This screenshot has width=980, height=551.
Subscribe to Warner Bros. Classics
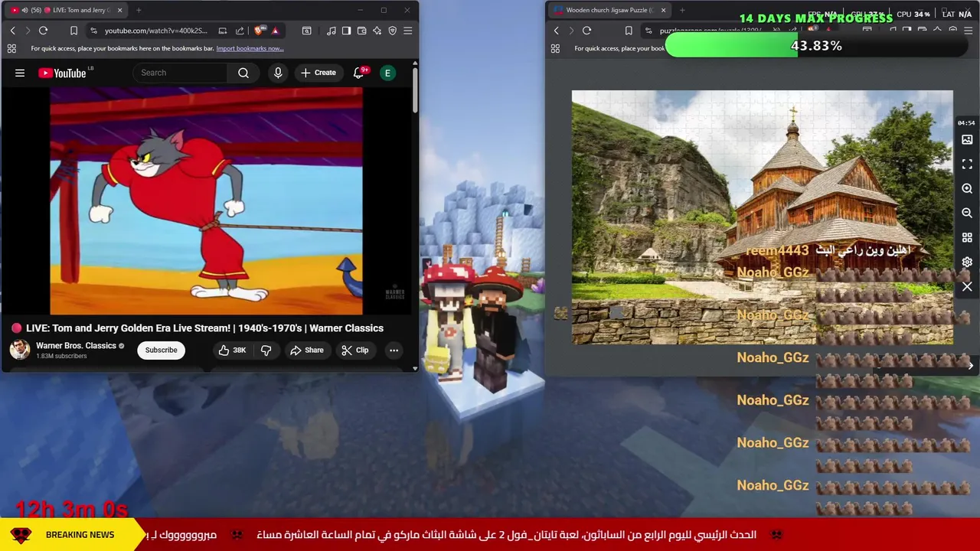tap(161, 350)
